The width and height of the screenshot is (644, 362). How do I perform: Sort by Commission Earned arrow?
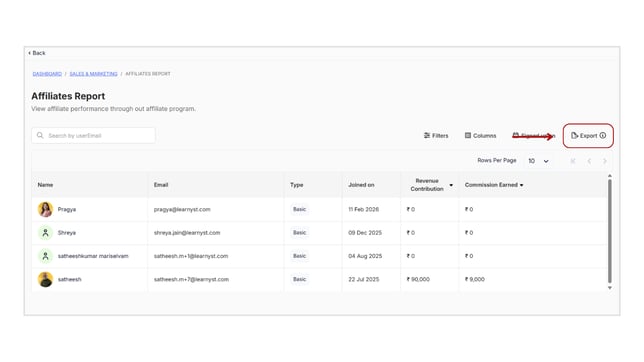[522, 185]
